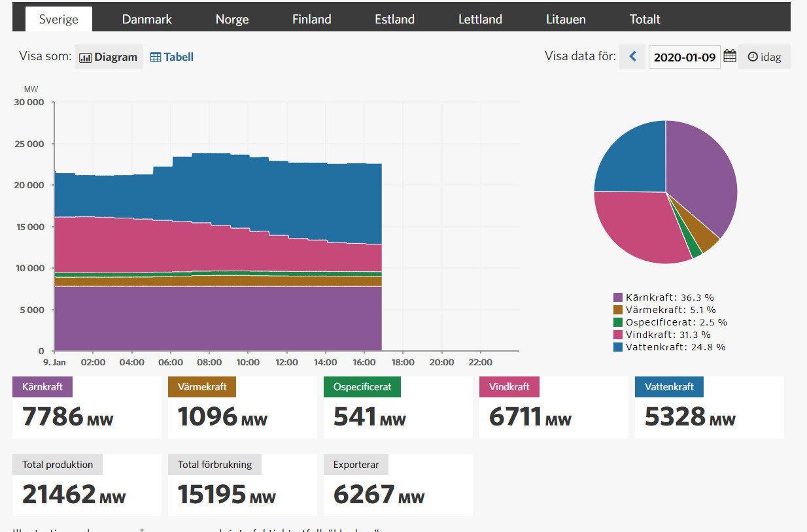Go to previous day with left arrow

632,57
